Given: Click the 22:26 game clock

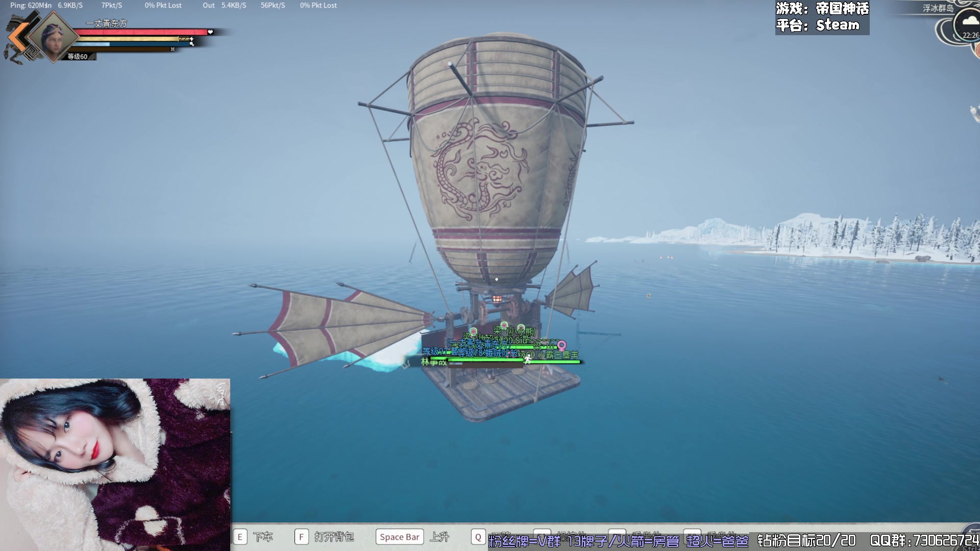Looking at the screenshot, I should click(x=970, y=35).
